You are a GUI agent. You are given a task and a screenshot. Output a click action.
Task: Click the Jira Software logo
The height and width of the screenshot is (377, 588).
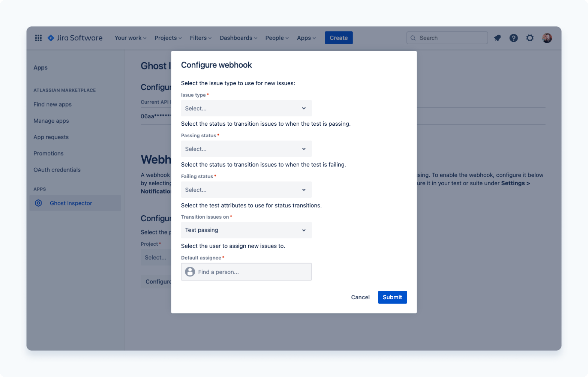[74, 38]
